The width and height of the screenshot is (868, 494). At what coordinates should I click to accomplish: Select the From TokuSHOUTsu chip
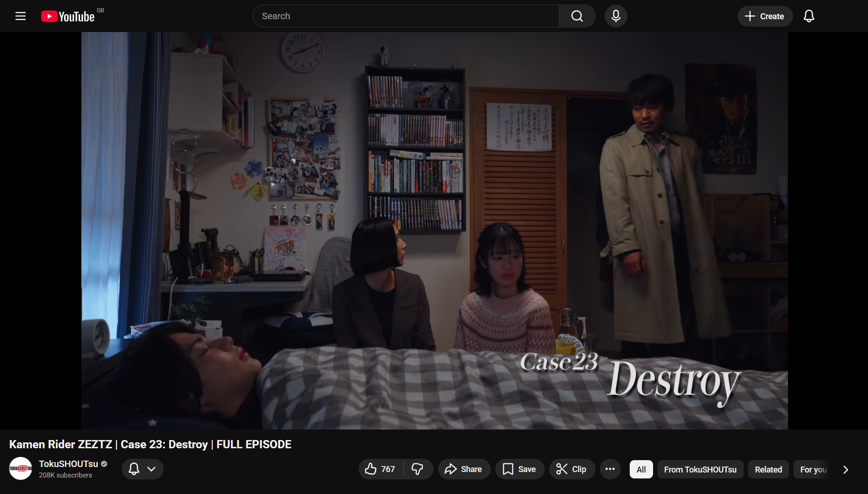pyautogui.click(x=700, y=470)
